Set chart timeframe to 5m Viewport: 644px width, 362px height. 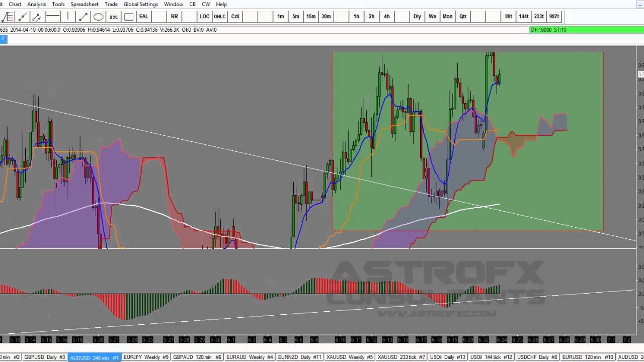coord(296,17)
